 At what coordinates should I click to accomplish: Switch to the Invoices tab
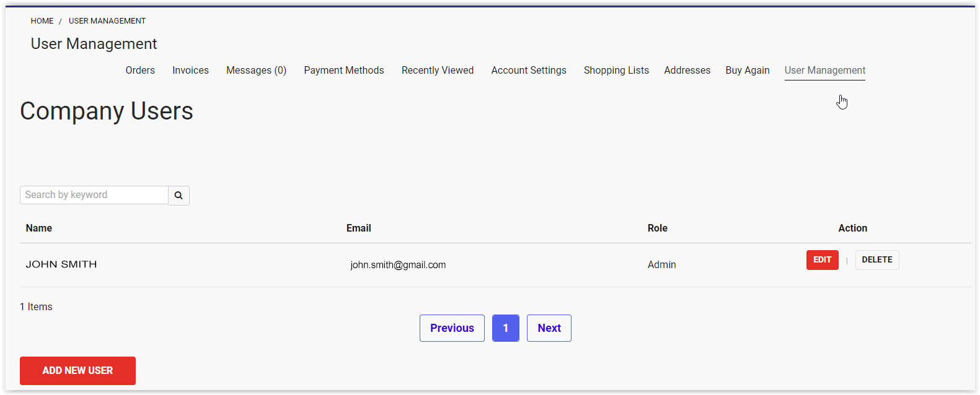point(190,71)
